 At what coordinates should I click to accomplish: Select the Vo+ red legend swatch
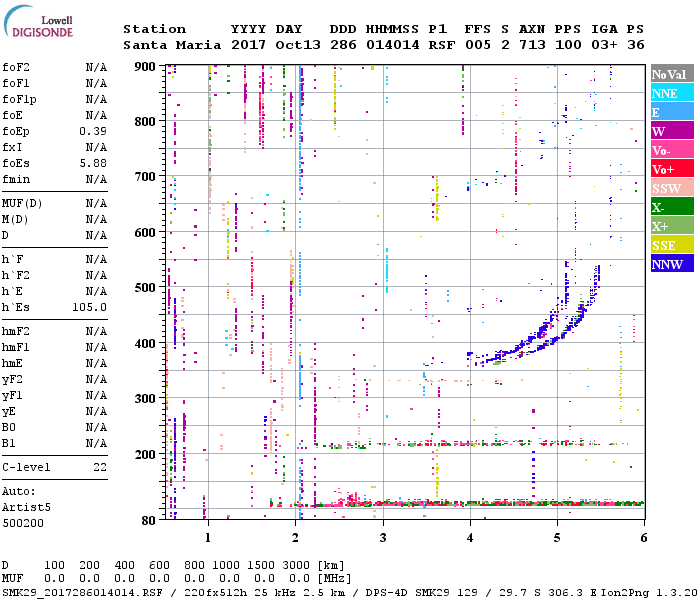(672, 168)
